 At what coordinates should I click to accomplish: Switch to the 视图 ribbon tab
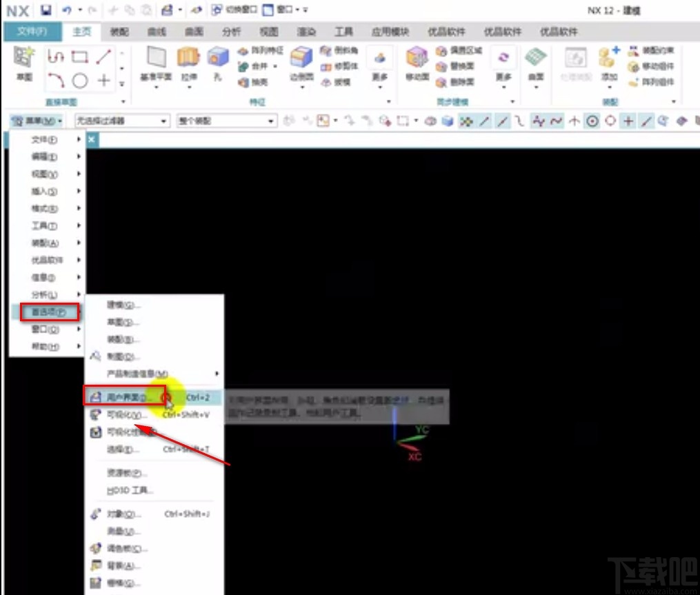point(269,32)
